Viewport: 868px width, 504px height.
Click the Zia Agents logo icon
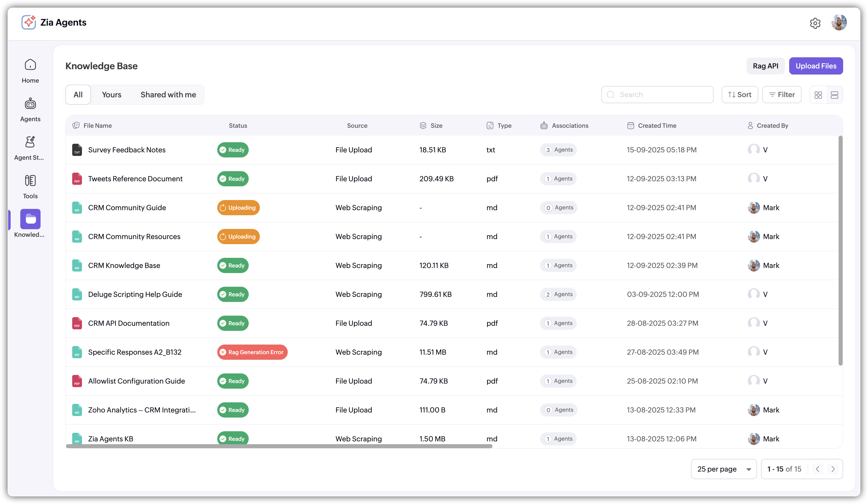[x=29, y=22]
